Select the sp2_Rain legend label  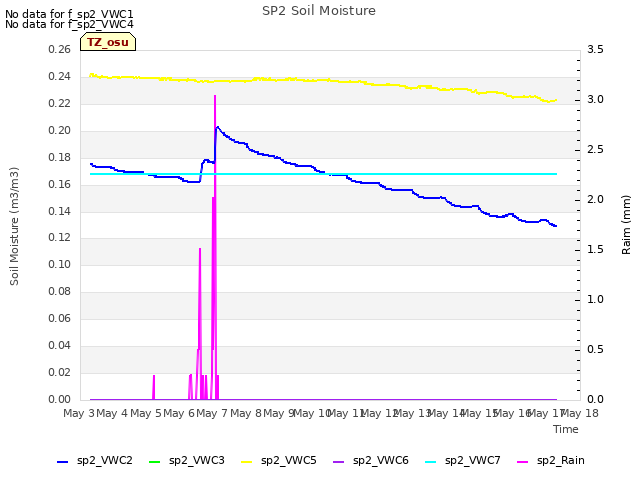pos(561,460)
